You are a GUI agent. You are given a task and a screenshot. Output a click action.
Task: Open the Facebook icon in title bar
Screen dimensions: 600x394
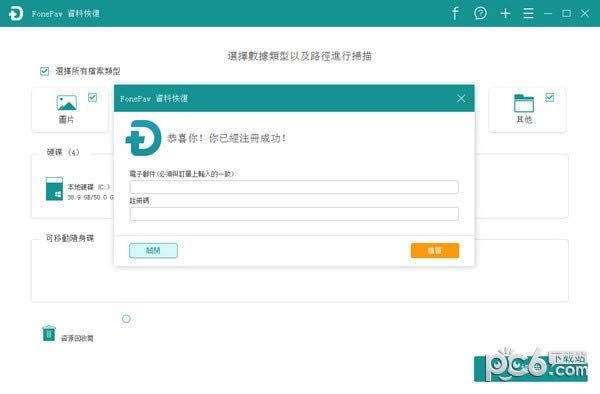click(x=455, y=13)
